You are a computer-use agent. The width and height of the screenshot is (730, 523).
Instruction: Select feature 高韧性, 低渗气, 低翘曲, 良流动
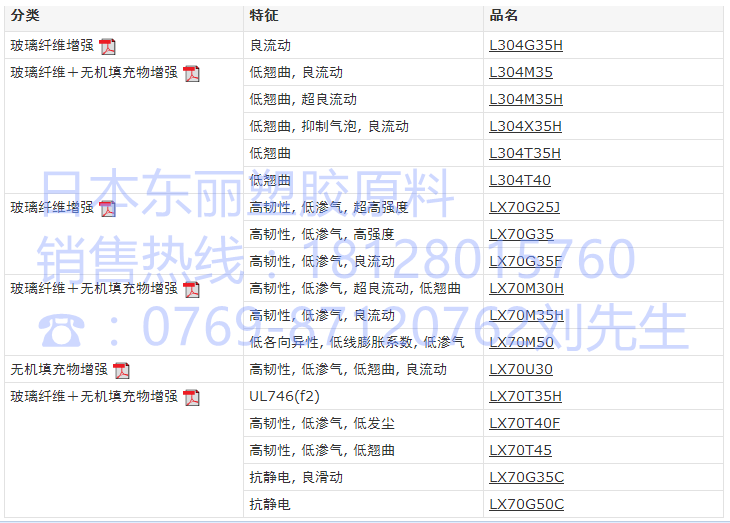coord(348,369)
